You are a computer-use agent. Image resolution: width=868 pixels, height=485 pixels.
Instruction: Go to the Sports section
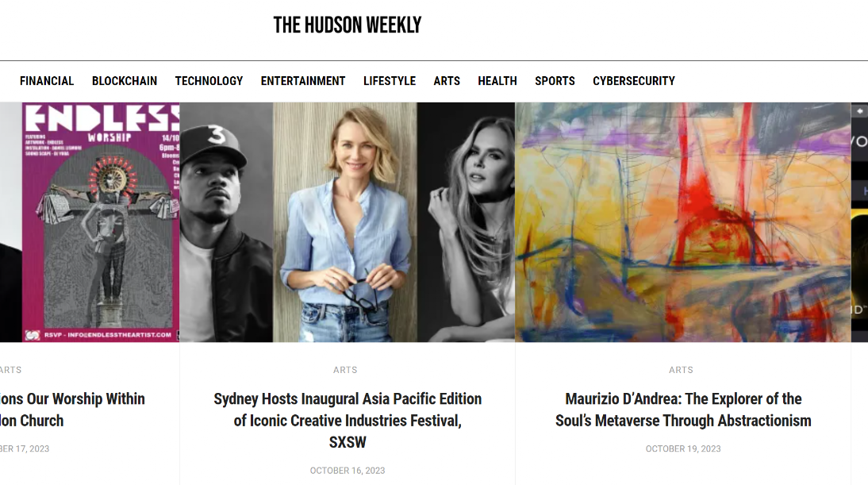pyautogui.click(x=555, y=81)
